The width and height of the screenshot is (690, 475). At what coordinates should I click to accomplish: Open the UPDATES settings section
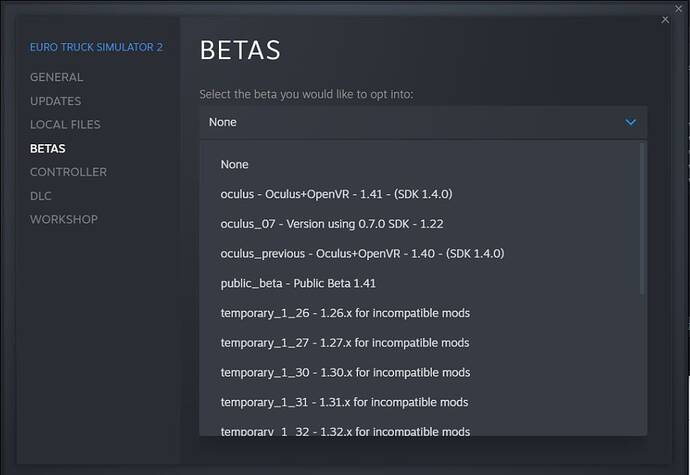click(x=55, y=101)
